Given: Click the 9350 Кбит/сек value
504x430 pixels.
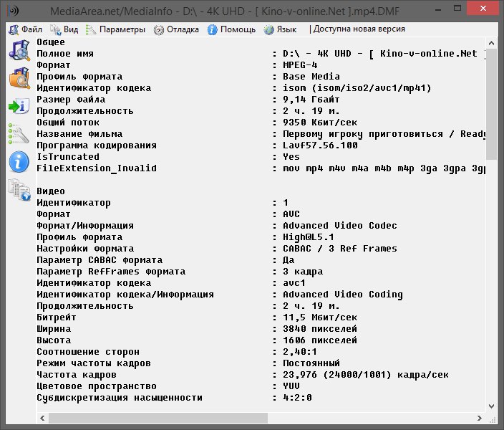Looking at the screenshot, I should coord(320,123).
